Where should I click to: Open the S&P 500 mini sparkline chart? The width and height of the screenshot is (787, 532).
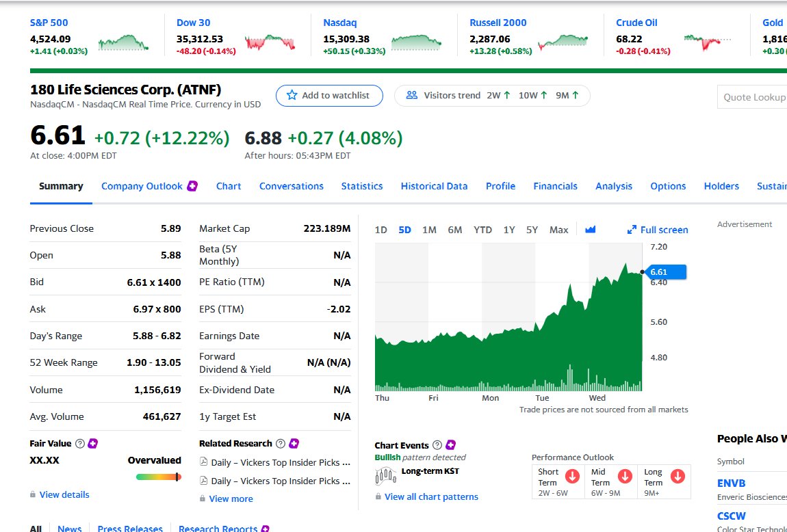point(123,43)
